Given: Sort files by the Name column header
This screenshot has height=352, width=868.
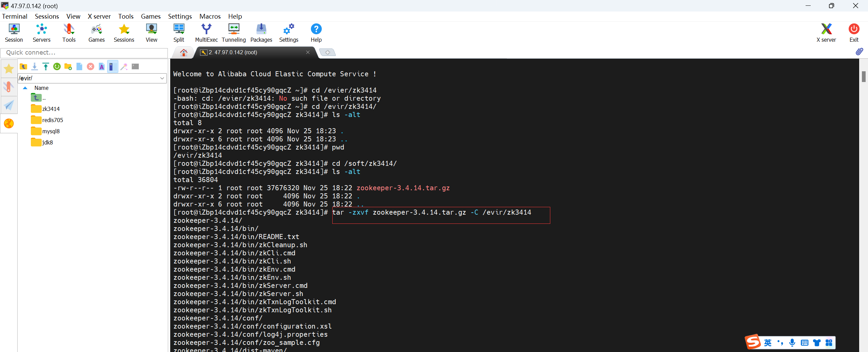Looking at the screenshot, I should click(41, 88).
